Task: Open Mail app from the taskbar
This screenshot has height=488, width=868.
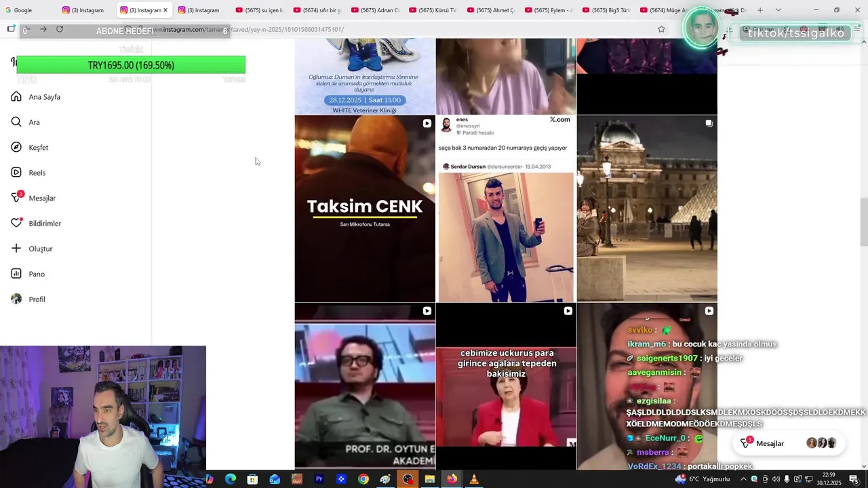Action: pos(275,479)
